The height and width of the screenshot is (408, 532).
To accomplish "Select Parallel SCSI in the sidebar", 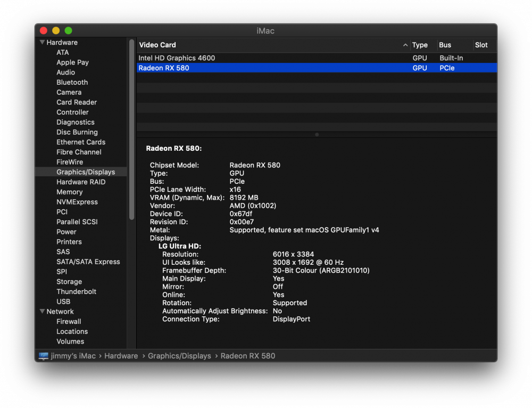I will pos(77,222).
